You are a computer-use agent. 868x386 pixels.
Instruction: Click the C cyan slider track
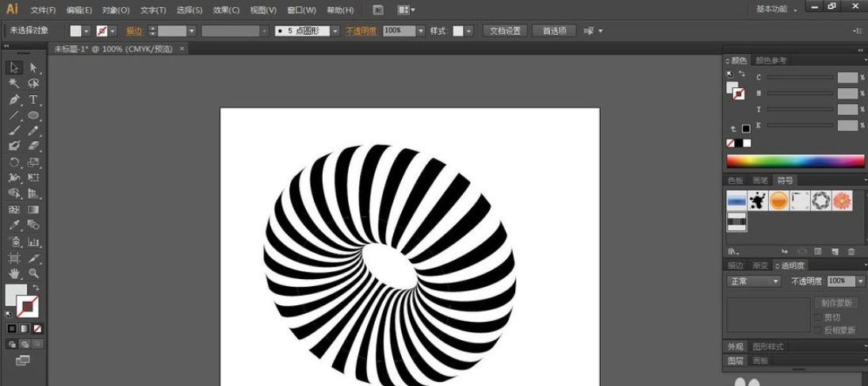tap(800, 78)
